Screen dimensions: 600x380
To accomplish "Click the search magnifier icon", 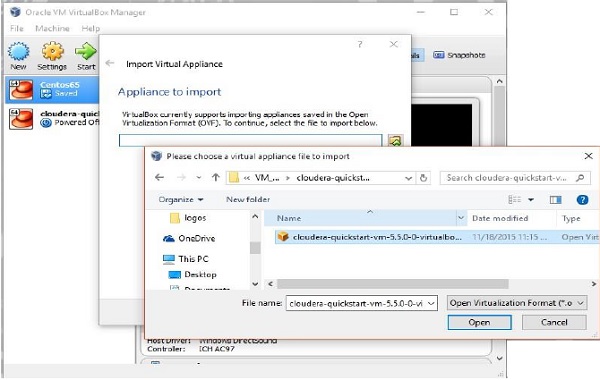I will [x=580, y=178].
